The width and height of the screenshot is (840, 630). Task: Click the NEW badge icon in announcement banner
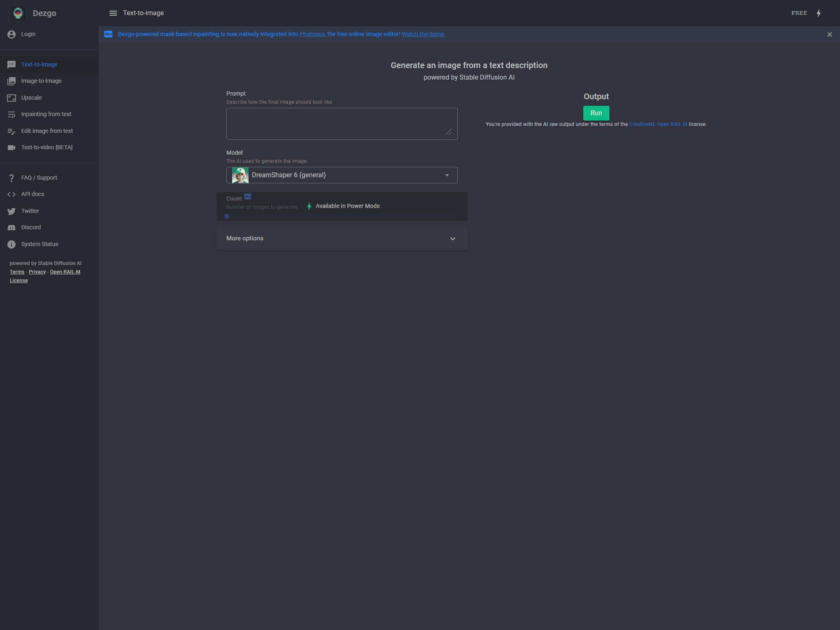click(x=108, y=34)
